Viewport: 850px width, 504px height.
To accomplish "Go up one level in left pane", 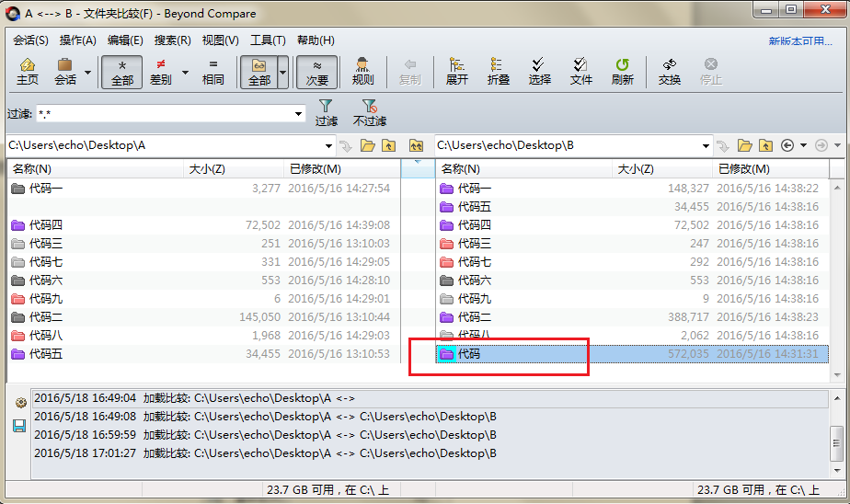I will coord(389,146).
